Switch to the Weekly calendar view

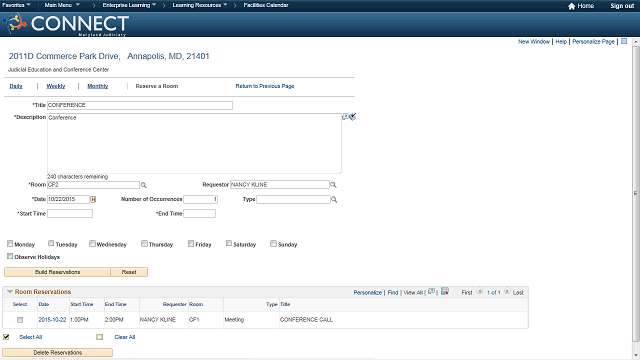(x=56, y=86)
